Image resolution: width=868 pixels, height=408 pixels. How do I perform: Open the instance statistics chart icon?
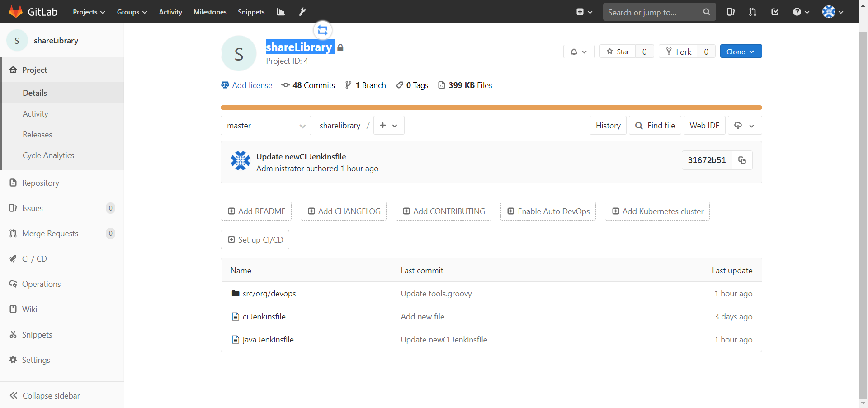[x=281, y=12]
